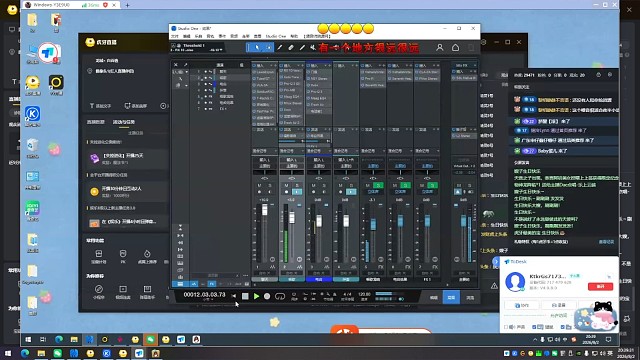The width and height of the screenshot is (640, 360).
Task: Open the first (File) menu in Studio One
Action: (x=175, y=36)
